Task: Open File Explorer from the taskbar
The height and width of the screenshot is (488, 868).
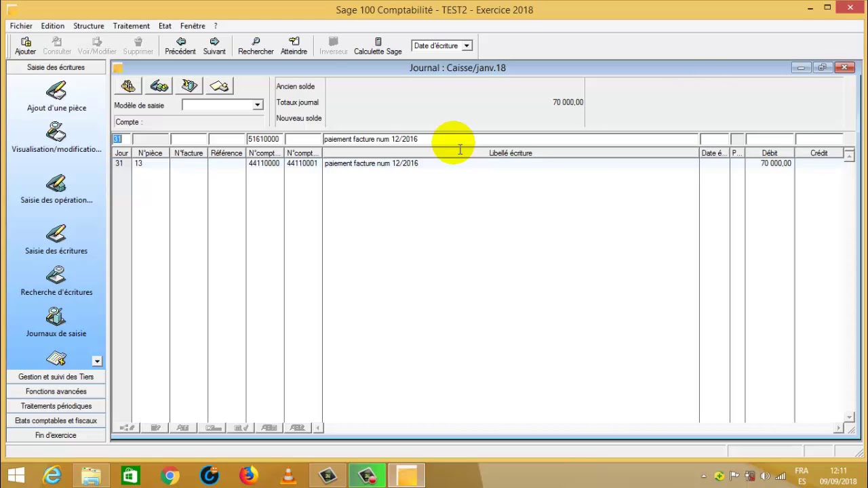Action: pyautogui.click(x=91, y=476)
